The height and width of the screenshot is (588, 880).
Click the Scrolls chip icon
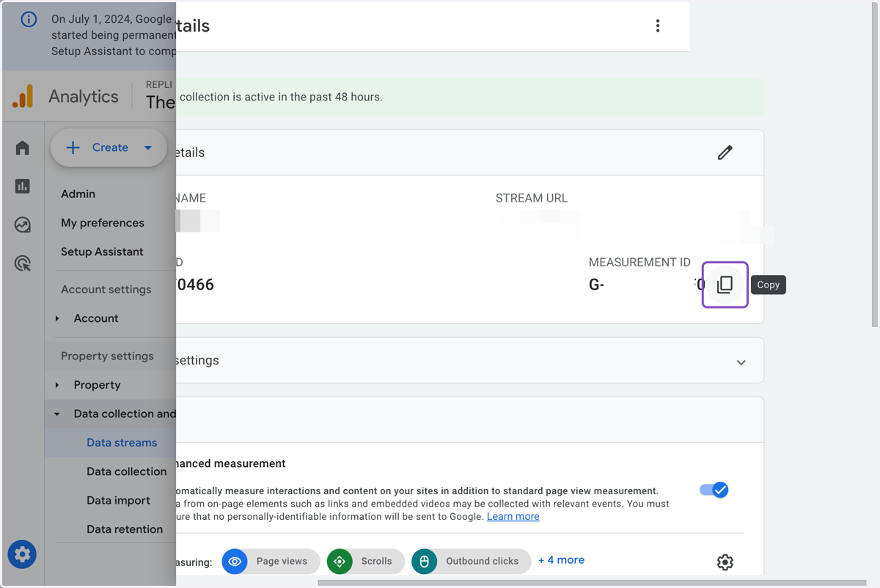(340, 561)
